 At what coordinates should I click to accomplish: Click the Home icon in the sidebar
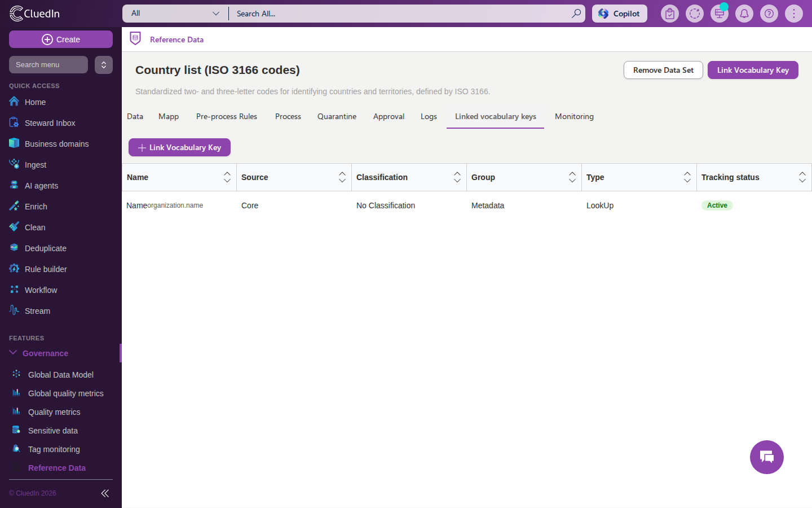pyautogui.click(x=14, y=102)
